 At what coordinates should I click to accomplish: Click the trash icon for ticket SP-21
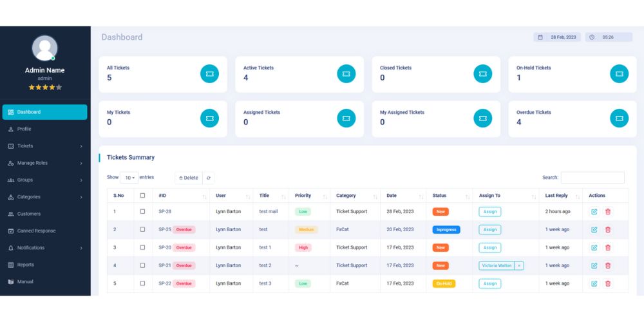pos(607,265)
